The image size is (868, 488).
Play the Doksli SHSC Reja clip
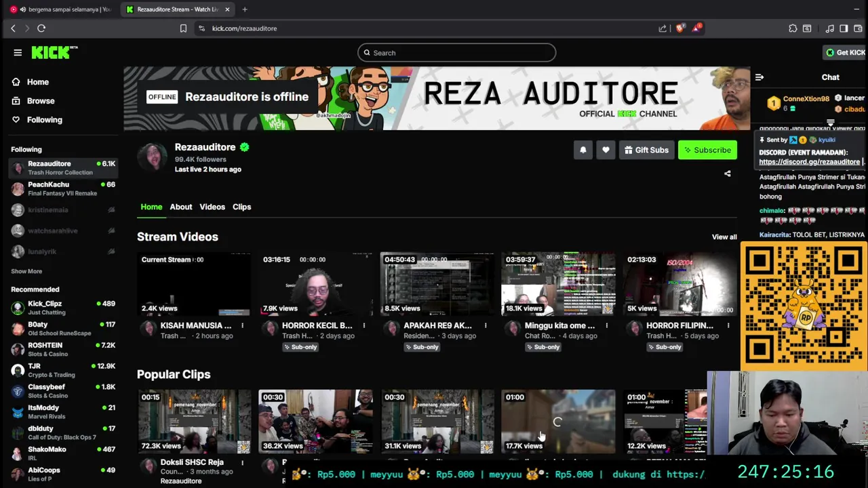[x=194, y=422]
